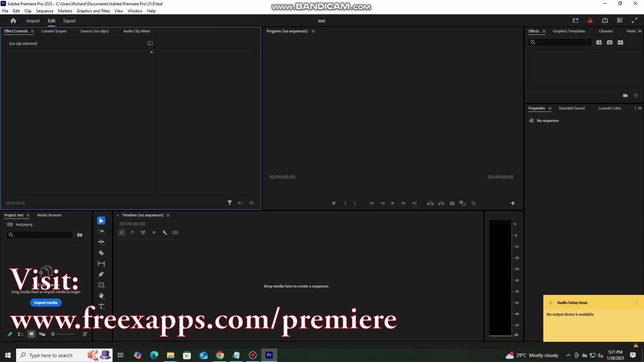The width and height of the screenshot is (644, 362).
Task: Open Effect Controls panel menu
Action: point(32,31)
